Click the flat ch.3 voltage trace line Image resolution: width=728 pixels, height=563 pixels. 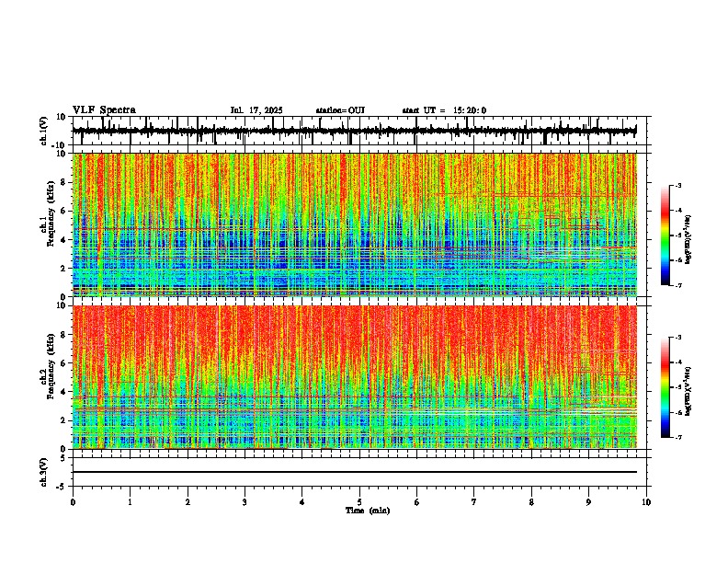355,472
